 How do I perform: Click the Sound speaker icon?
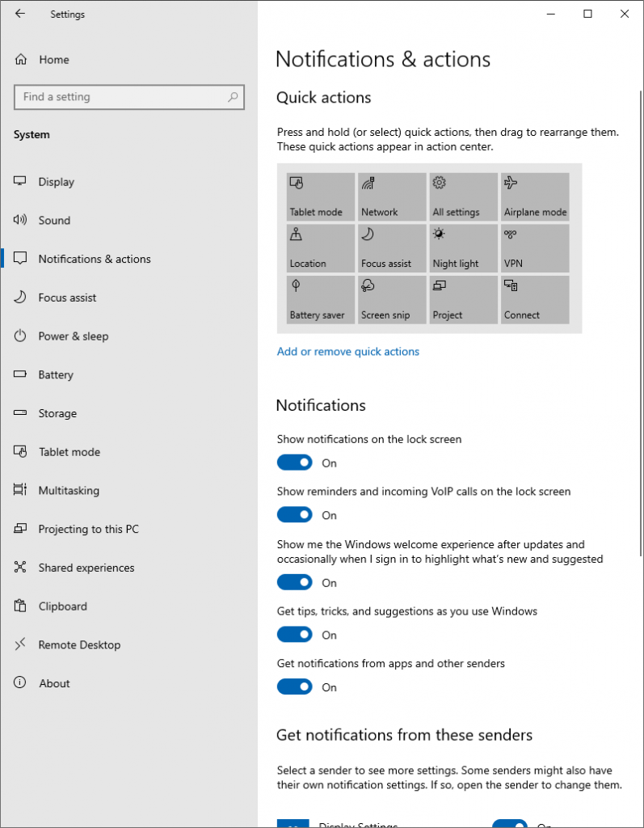(20, 220)
